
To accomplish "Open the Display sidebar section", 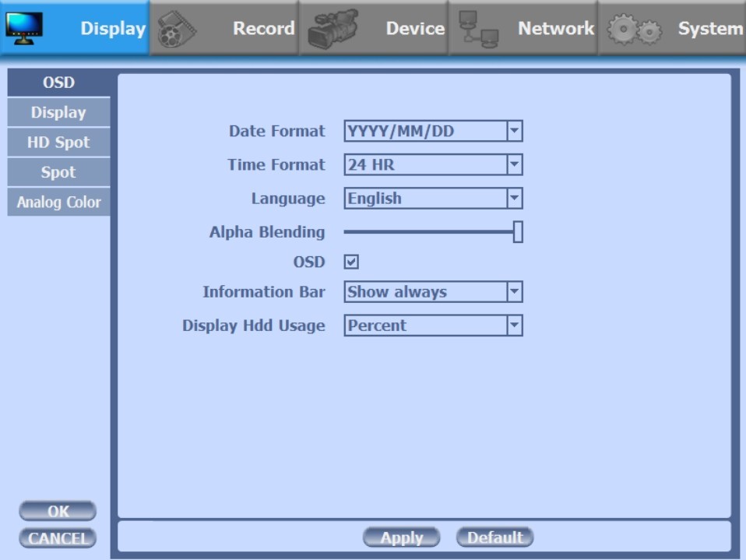I will click(x=58, y=113).
